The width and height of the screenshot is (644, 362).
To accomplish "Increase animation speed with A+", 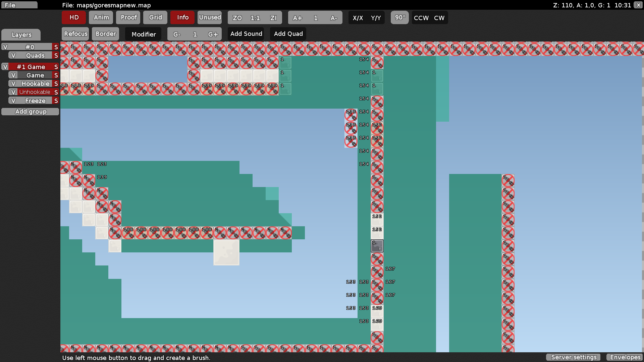I will tap(297, 18).
